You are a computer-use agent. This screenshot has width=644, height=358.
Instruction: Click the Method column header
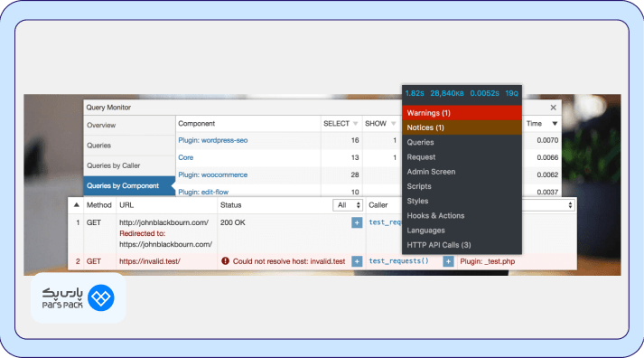click(x=99, y=205)
